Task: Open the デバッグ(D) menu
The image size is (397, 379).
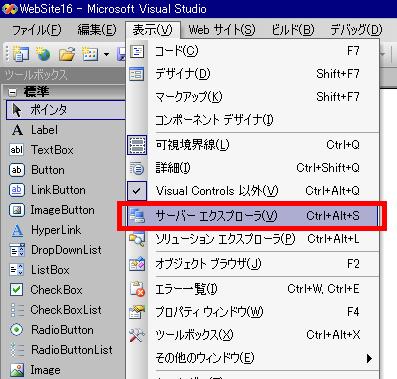Action: pyautogui.click(x=356, y=30)
